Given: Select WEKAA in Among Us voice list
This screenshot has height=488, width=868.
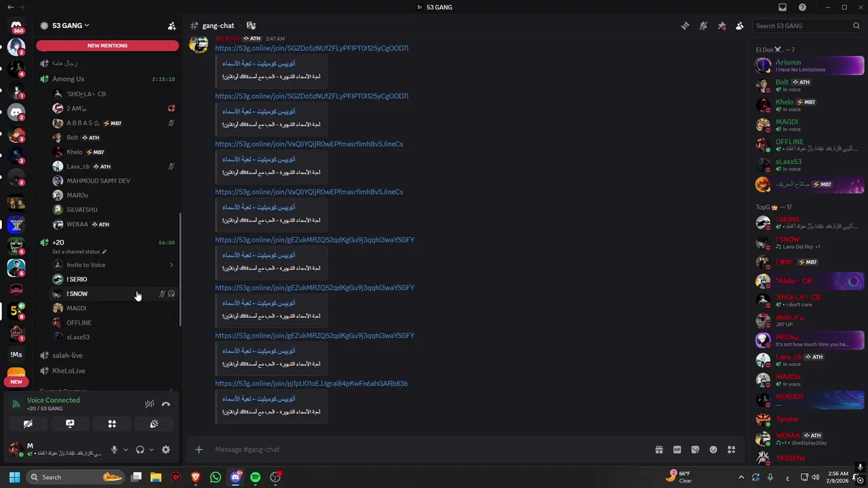Looking at the screenshot, I should pyautogui.click(x=114, y=224).
